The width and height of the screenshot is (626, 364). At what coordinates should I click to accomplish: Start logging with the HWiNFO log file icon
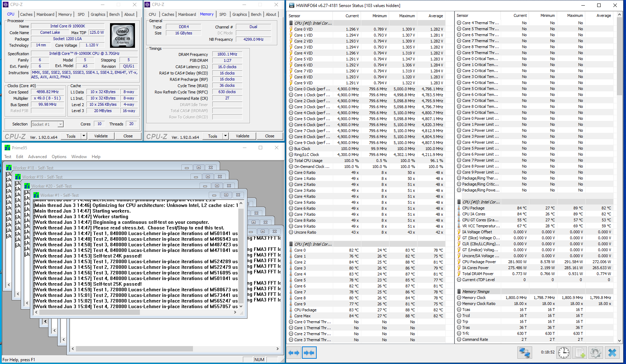point(580,352)
